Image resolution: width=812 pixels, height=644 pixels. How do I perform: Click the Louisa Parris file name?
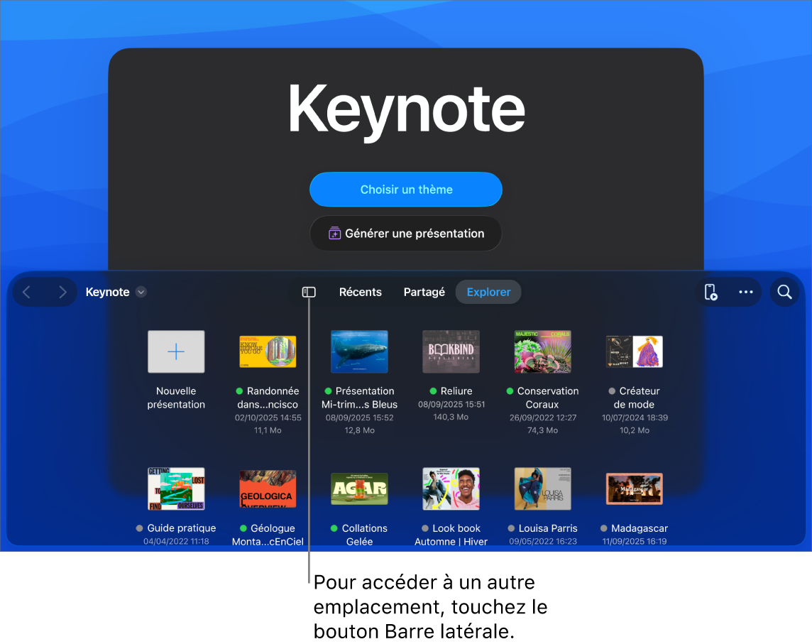tap(548, 528)
